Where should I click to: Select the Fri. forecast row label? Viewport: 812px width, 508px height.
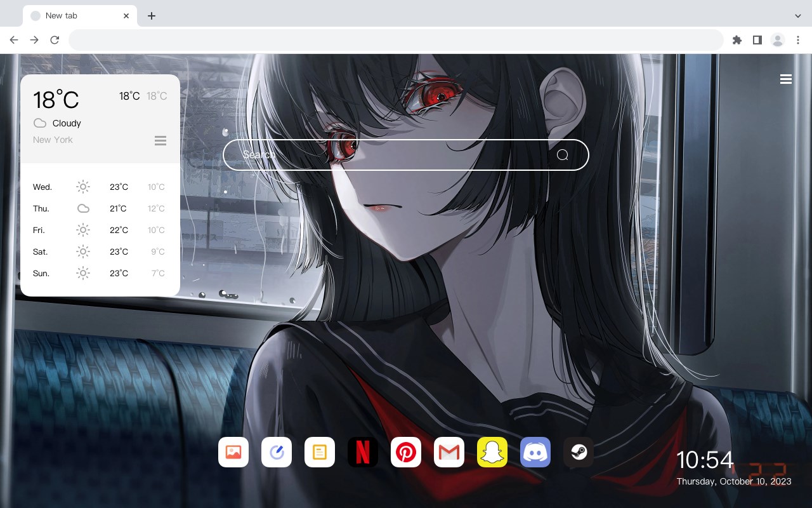click(39, 230)
